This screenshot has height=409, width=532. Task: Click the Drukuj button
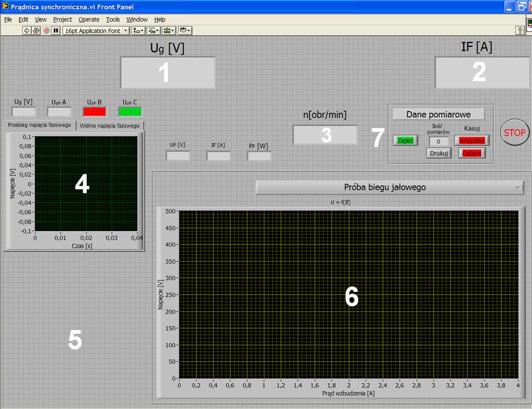coord(438,153)
